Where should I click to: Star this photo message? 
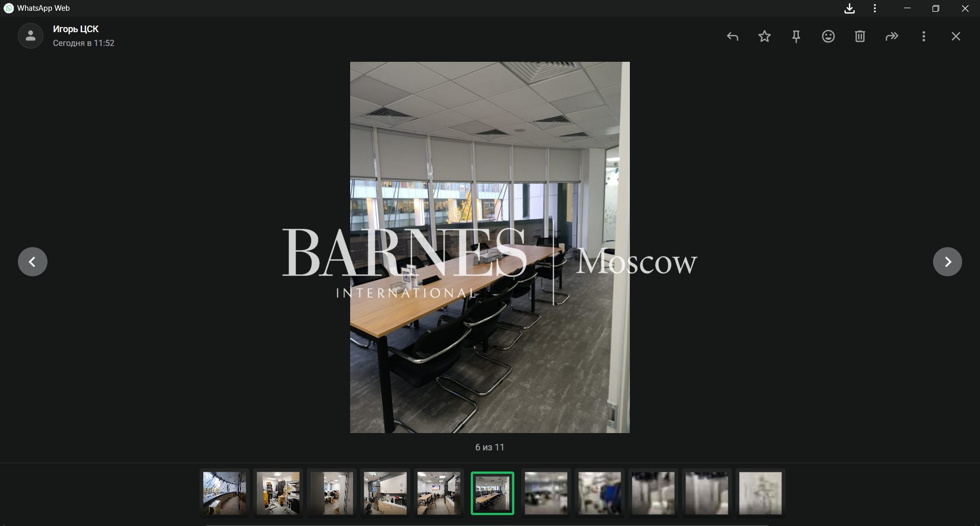coord(764,36)
